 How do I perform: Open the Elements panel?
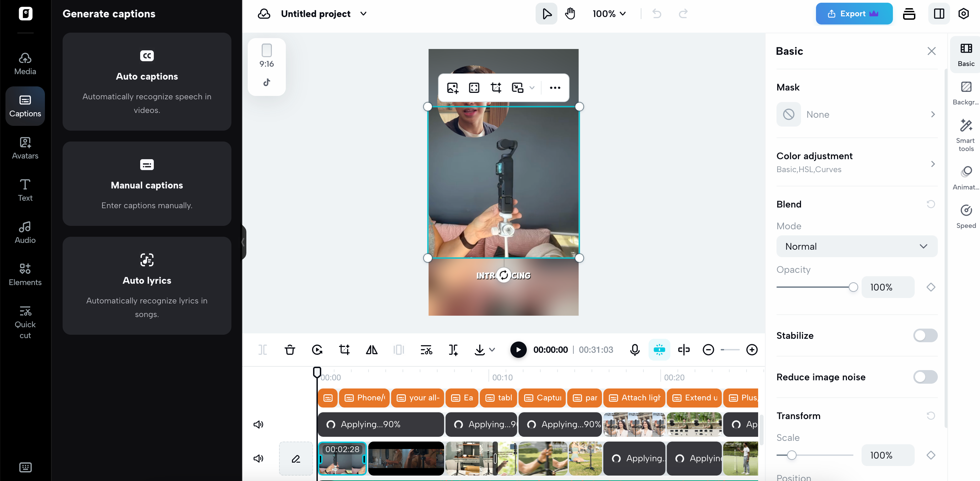25,275
